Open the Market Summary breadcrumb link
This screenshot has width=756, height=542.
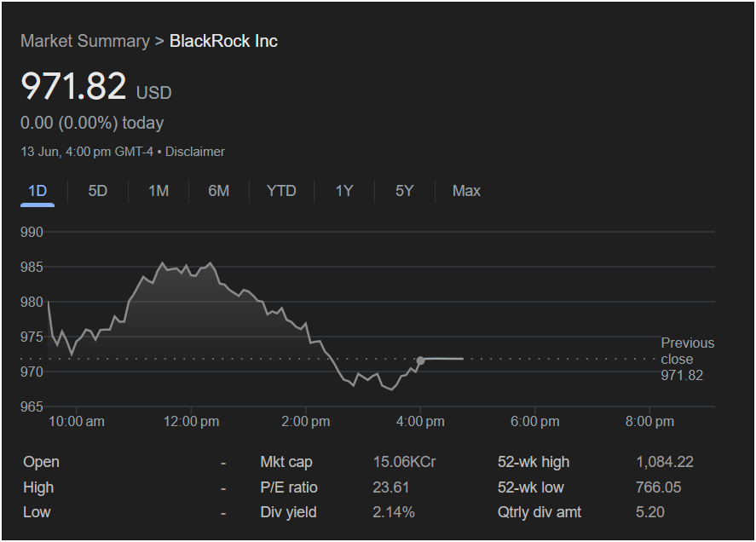(x=85, y=41)
